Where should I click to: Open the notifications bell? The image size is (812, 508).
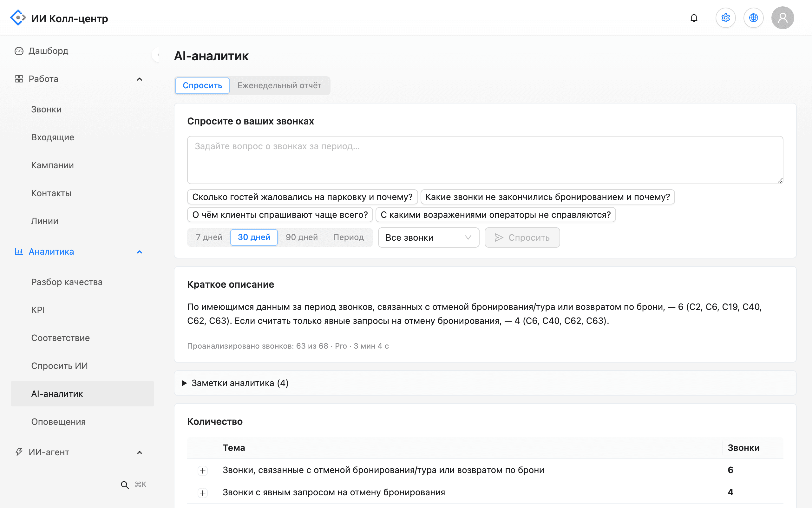point(694,18)
